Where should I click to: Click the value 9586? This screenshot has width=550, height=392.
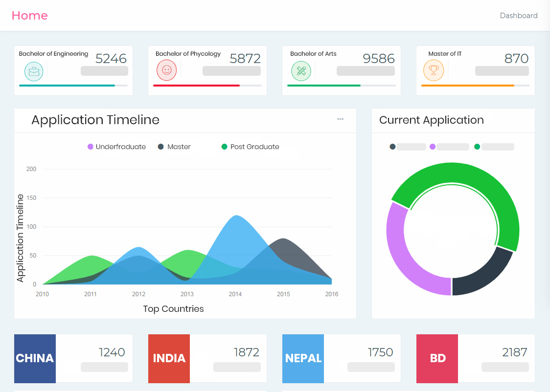point(379,59)
